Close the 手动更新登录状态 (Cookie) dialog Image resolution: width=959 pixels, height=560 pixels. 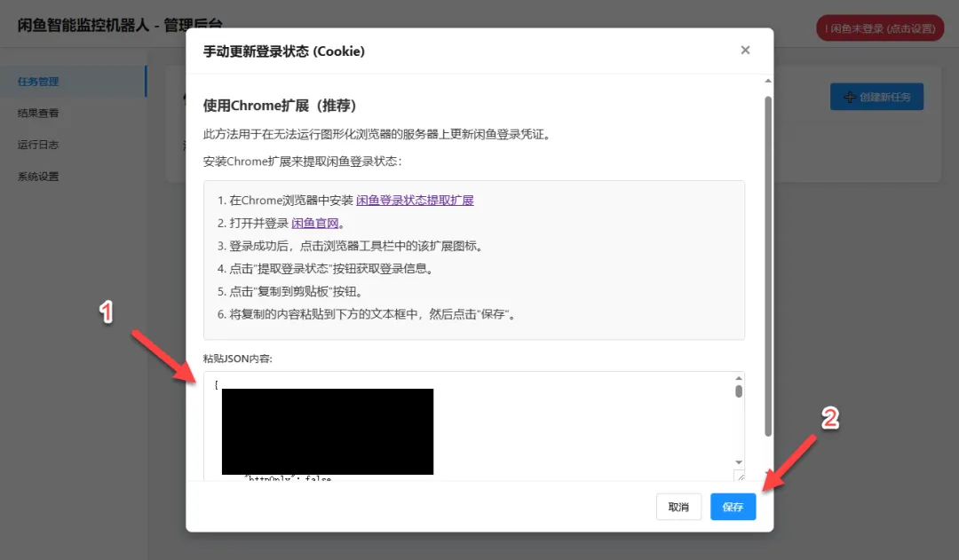(745, 50)
